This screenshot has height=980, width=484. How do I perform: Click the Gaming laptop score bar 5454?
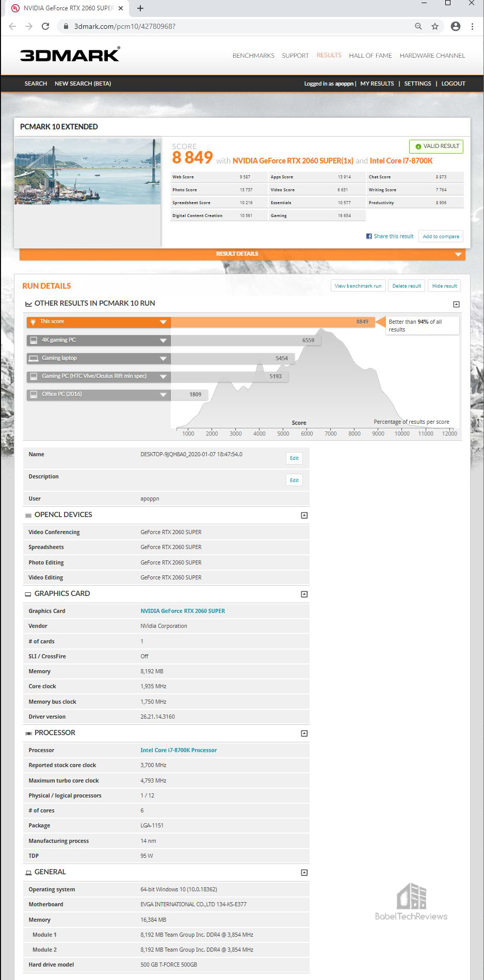click(233, 359)
